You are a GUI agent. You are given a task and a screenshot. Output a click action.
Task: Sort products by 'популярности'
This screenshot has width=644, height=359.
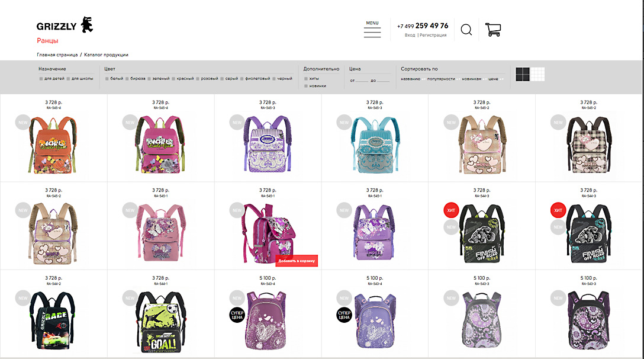tap(441, 79)
